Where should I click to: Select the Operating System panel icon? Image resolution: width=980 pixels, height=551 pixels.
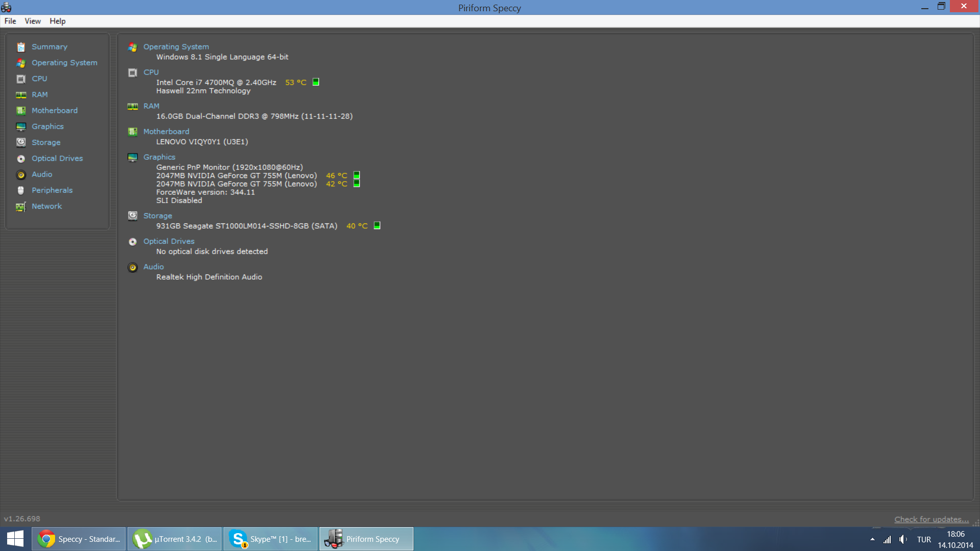(21, 63)
